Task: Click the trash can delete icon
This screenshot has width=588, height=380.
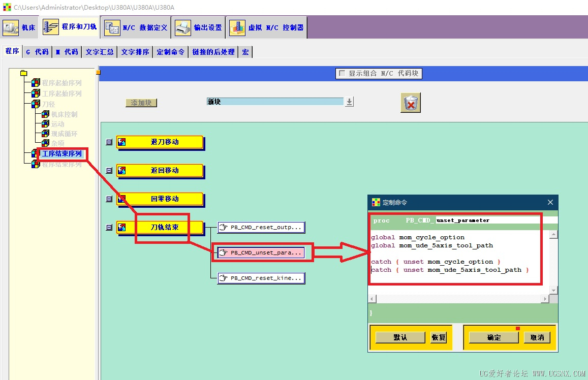Action: (x=411, y=103)
